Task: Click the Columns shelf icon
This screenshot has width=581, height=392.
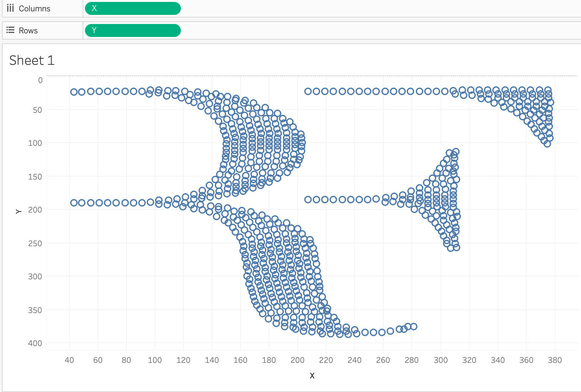Action: pyautogui.click(x=10, y=8)
